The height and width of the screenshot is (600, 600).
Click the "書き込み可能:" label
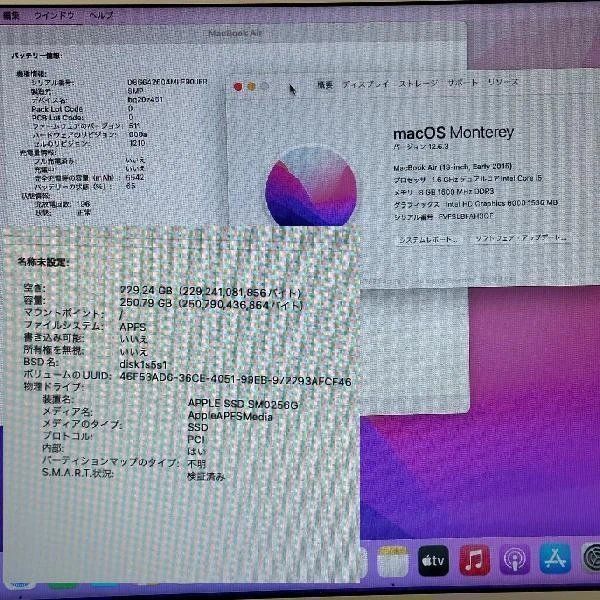54,338
